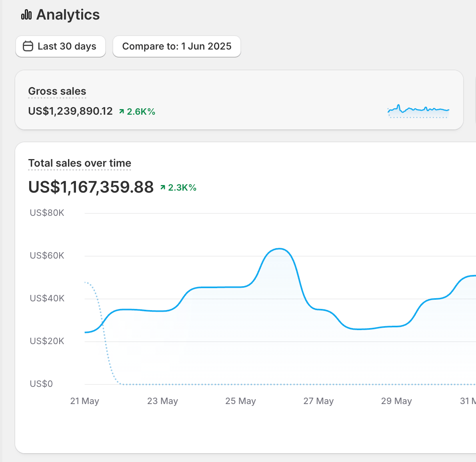Click the 21 May date label
The height and width of the screenshot is (462, 476).
pyautogui.click(x=84, y=401)
